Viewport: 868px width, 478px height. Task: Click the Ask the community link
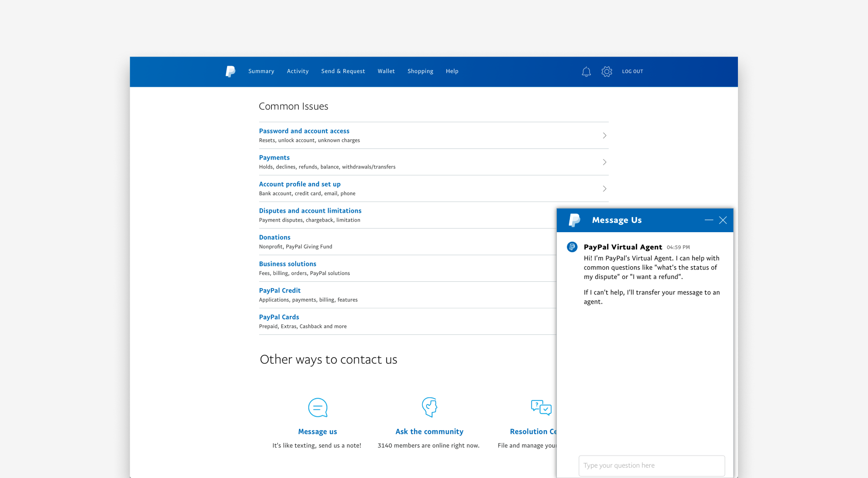point(429,432)
